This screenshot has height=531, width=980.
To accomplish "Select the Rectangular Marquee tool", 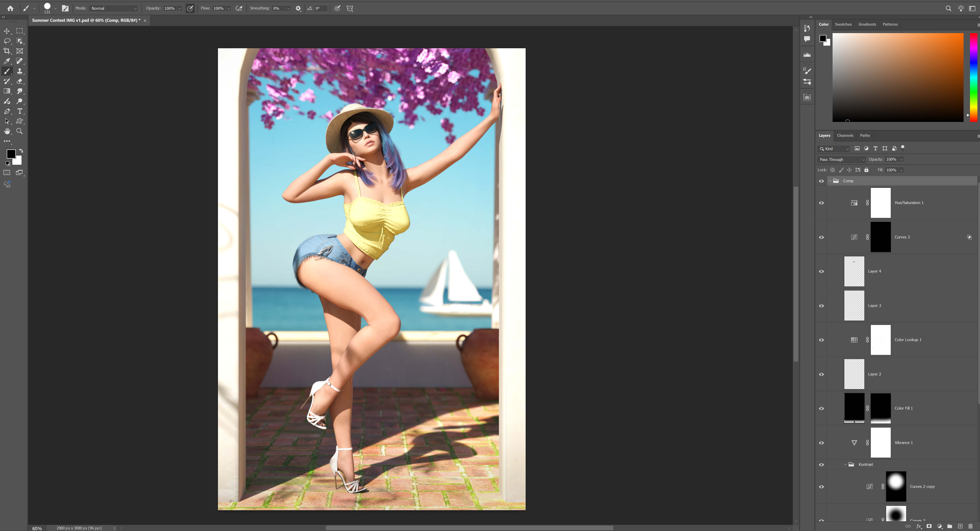I will [20, 31].
